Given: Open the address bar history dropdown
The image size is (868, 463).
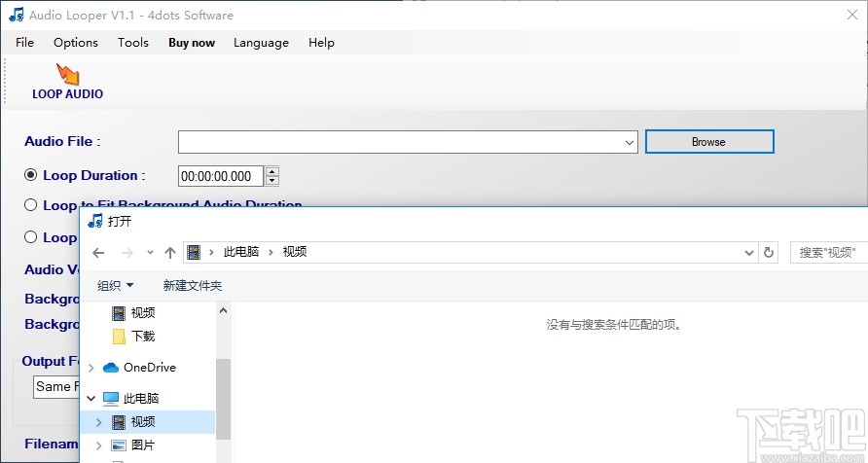Looking at the screenshot, I should [749, 253].
